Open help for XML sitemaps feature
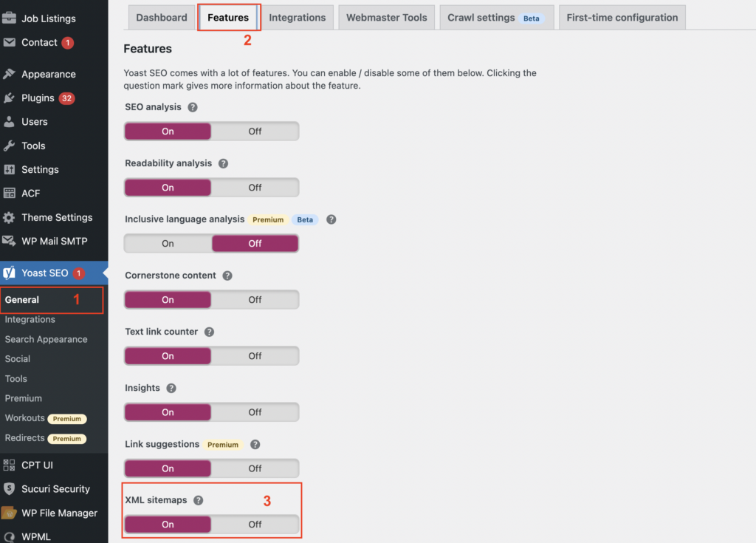 pos(198,500)
